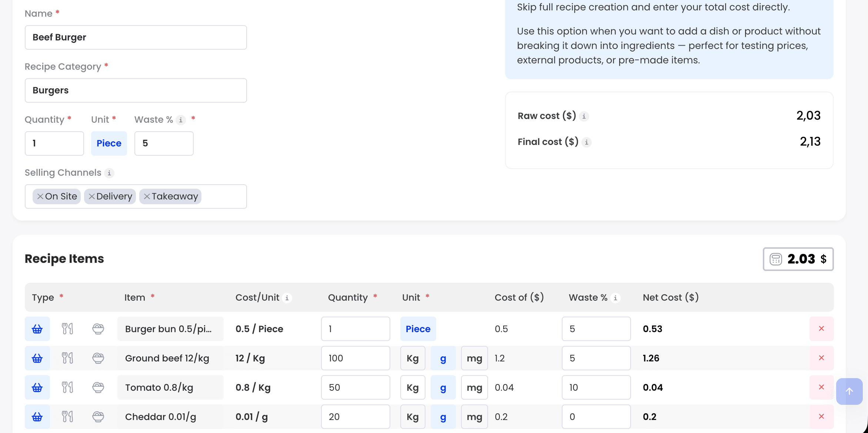Select basket ingredient type for Tomato row
The height and width of the screenshot is (433, 868).
(37, 387)
